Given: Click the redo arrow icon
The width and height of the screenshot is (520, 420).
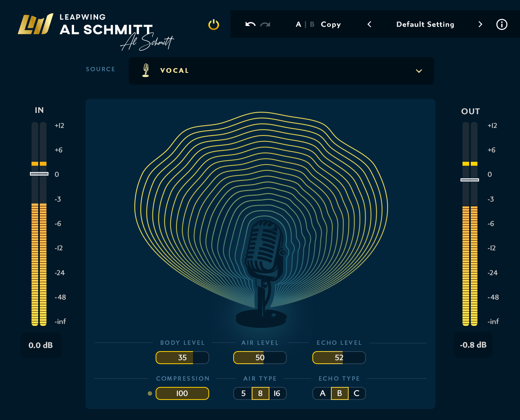Looking at the screenshot, I should click(x=264, y=24).
